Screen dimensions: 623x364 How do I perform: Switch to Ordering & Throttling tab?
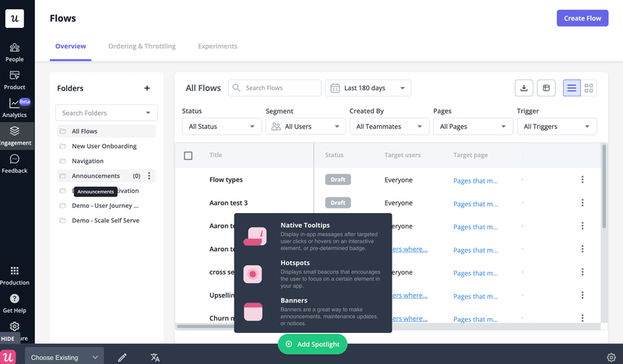142,46
